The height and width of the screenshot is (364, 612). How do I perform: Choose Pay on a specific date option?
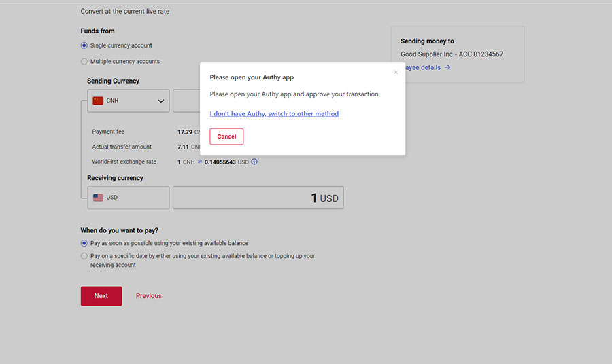pos(84,256)
